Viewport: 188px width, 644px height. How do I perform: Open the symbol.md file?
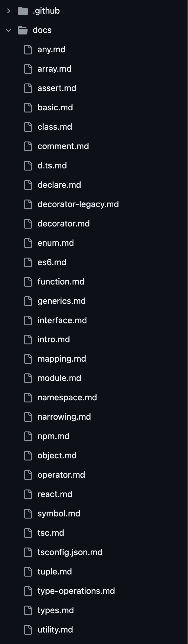click(x=59, y=513)
